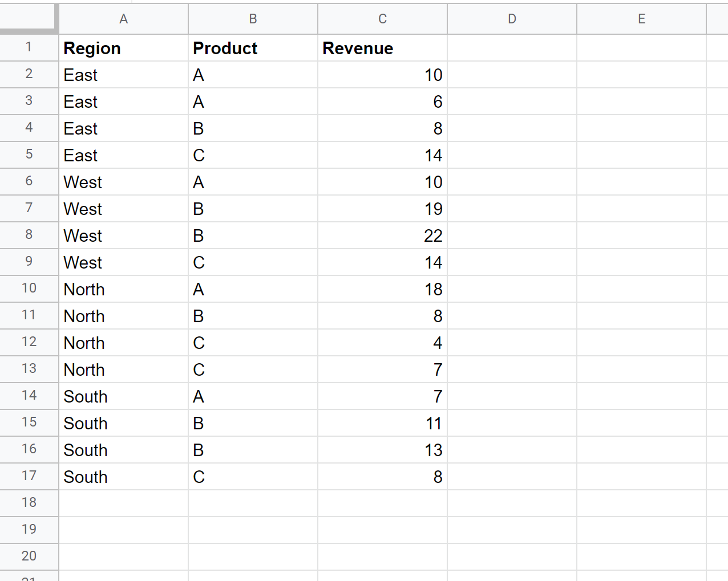Screen dimensions: 728x581
Task: Select column C header
Action: tap(382, 19)
